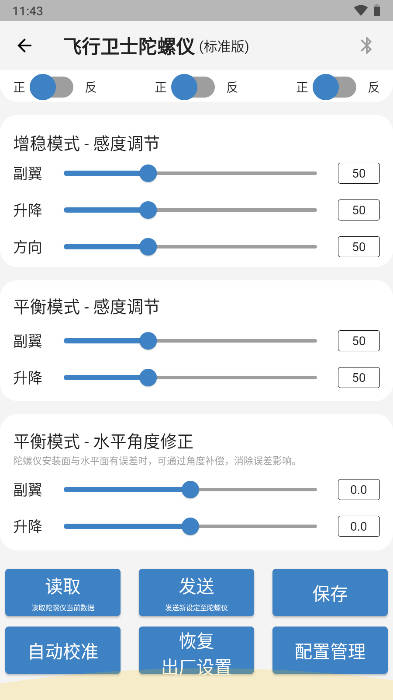Image resolution: width=393 pixels, height=700 pixels.
Task: Toggle the left 正/反 direction switch
Action: tap(51, 87)
